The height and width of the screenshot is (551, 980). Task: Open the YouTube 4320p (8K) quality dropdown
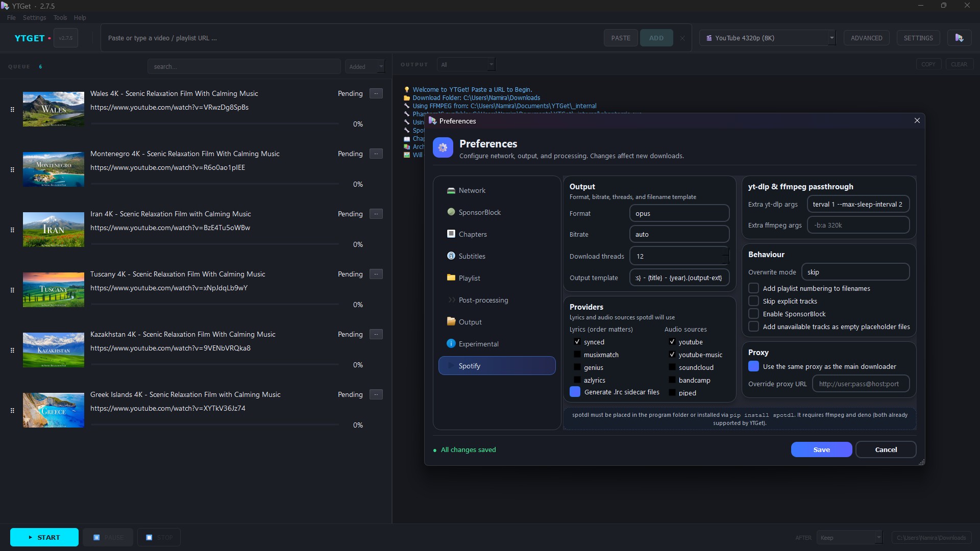pyautogui.click(x=768, y=38)
